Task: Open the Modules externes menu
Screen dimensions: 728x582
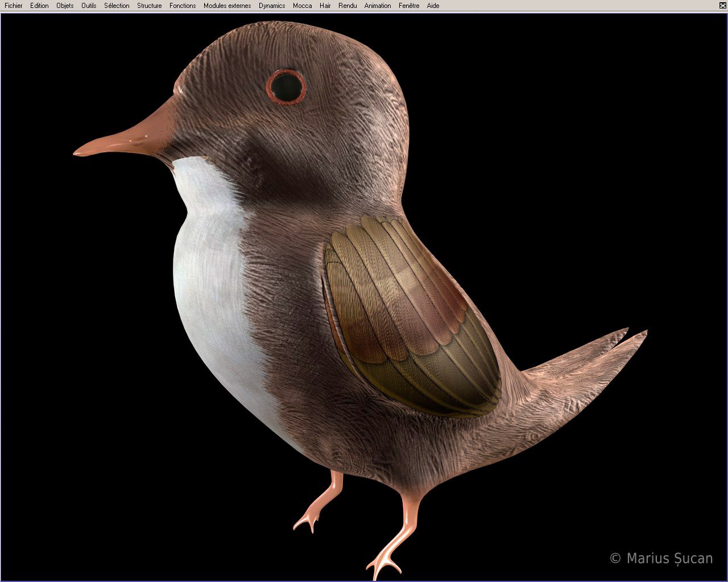Action: (x=227, y=6)
